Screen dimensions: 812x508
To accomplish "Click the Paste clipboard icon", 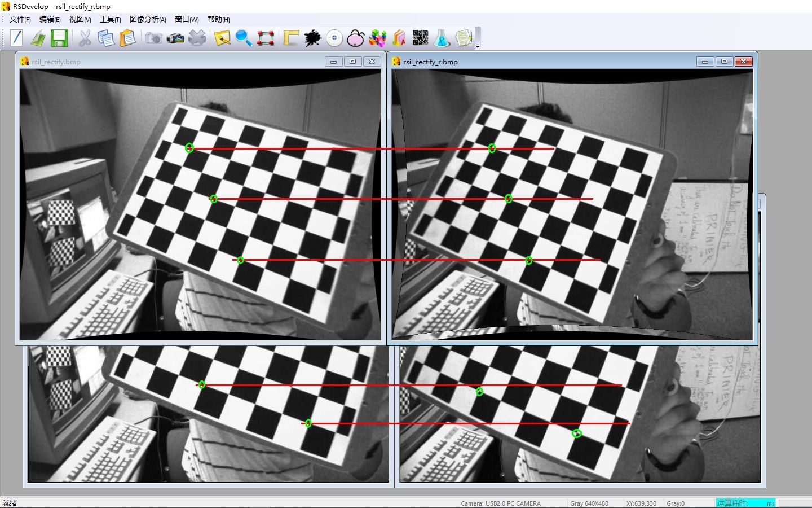I will (128, 38).
